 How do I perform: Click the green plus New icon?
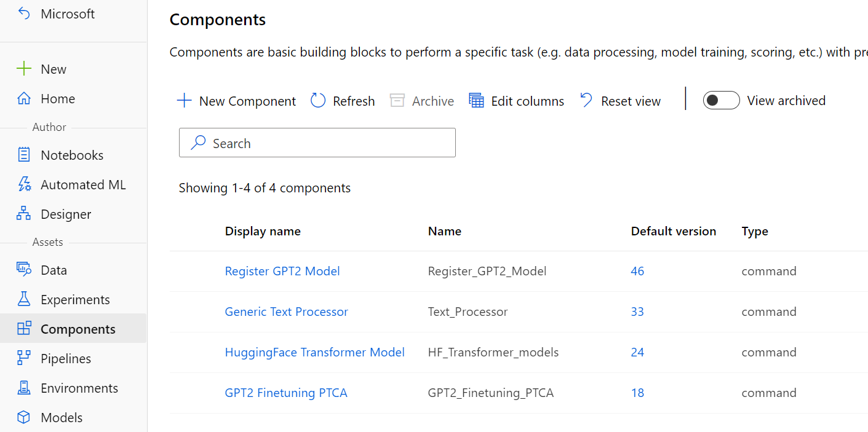23,69
